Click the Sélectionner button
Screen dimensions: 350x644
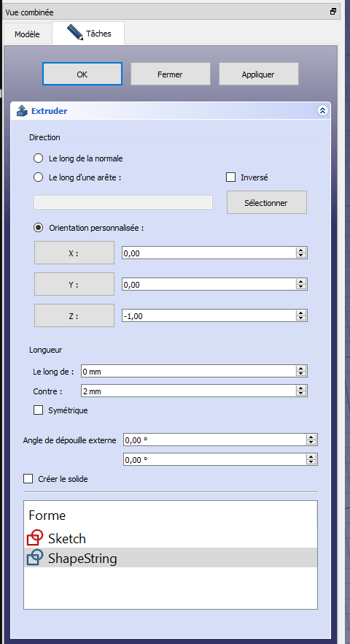pos(267,202)
